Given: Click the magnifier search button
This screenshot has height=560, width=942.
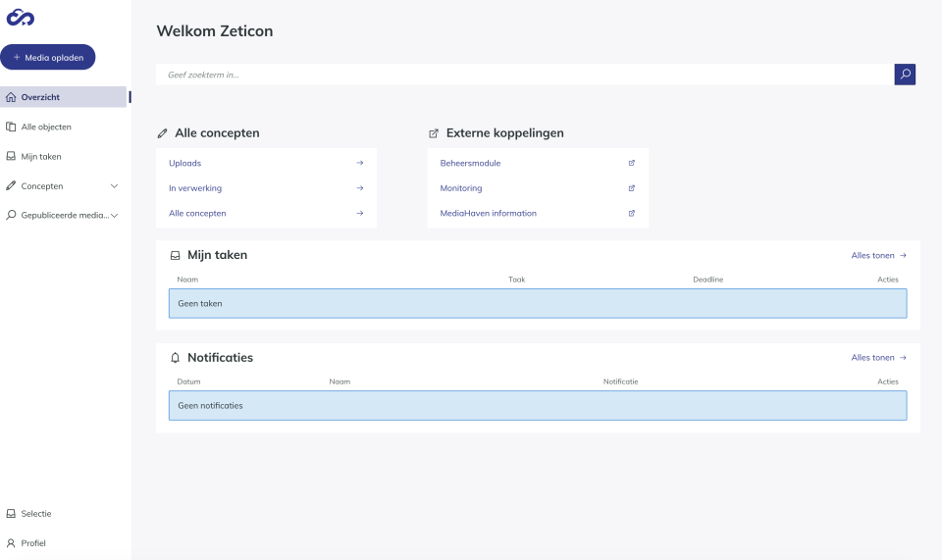Looking at the screenshot, I should [905, 75].
